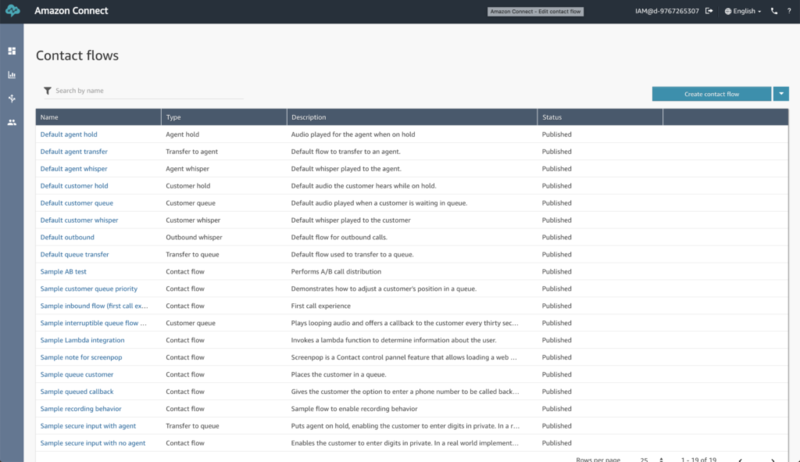Click the Amazon Connect cloud logo
The image size is (800, 462).
pyautogui.click(x=12, y=11)
